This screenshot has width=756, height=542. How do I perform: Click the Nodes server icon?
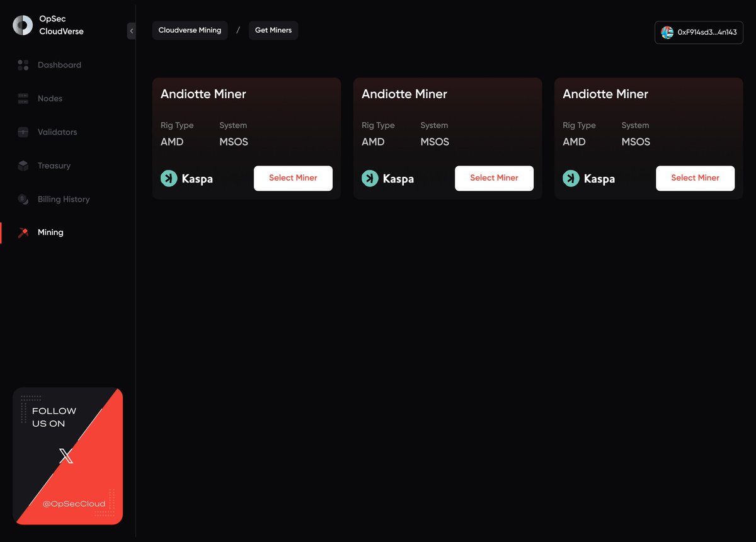click(x=23, y=98)
